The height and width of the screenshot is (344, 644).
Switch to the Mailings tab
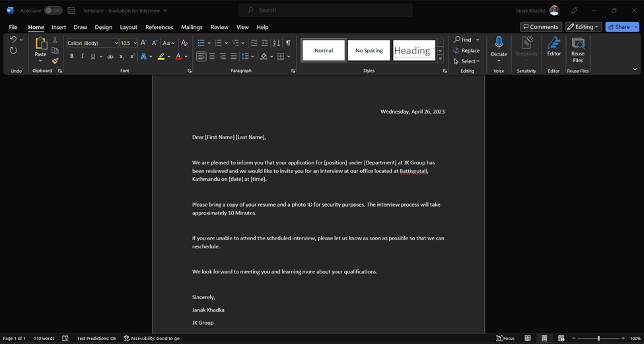[x=192, y=27]
